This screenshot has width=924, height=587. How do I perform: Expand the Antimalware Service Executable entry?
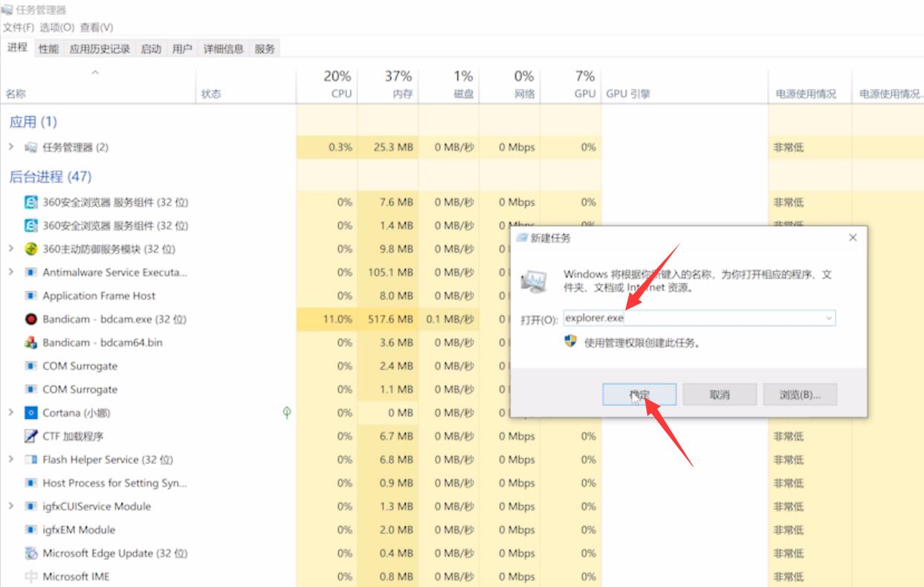tap(13, 272)
